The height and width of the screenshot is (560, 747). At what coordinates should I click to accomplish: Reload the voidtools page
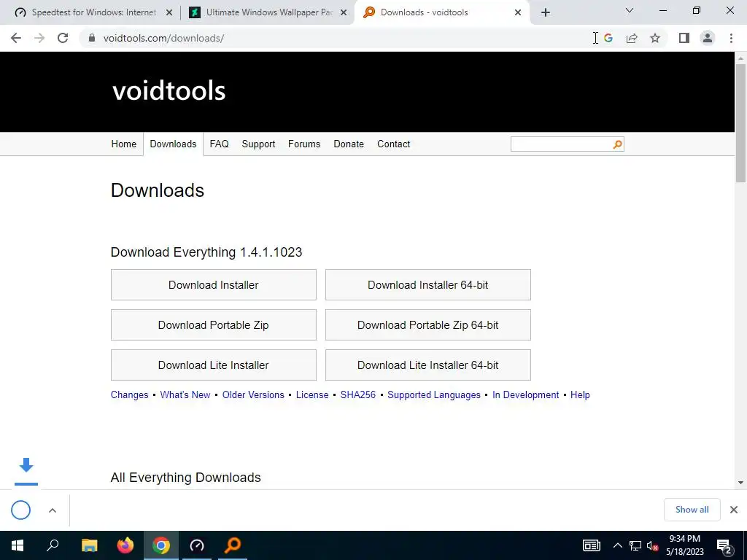pyautogui.click(x=63, y=38)
